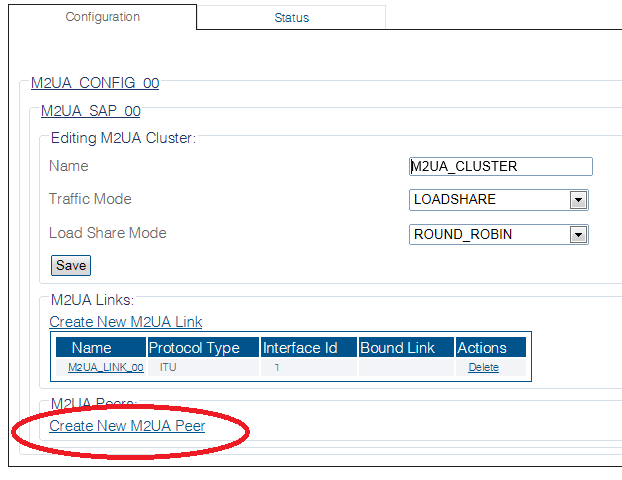622x480 pixels.
Task: Click Create New M2UA Peer
Action: pos(127,426)
